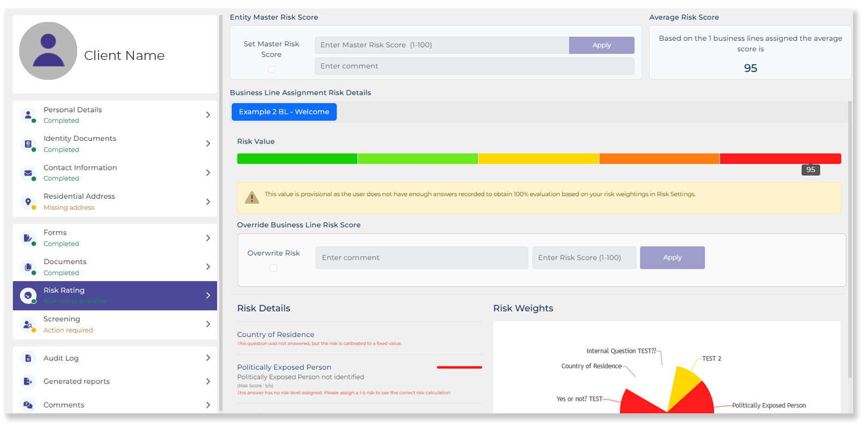Click the Audit Log file icon
Image resolution: width=868 pixels, height=431 pixels.
(28, 358)
